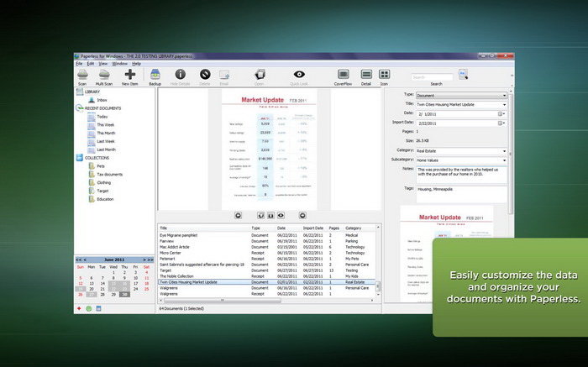Sort document list by Title column
Viewport: 588px width, 367px height.
204,228
